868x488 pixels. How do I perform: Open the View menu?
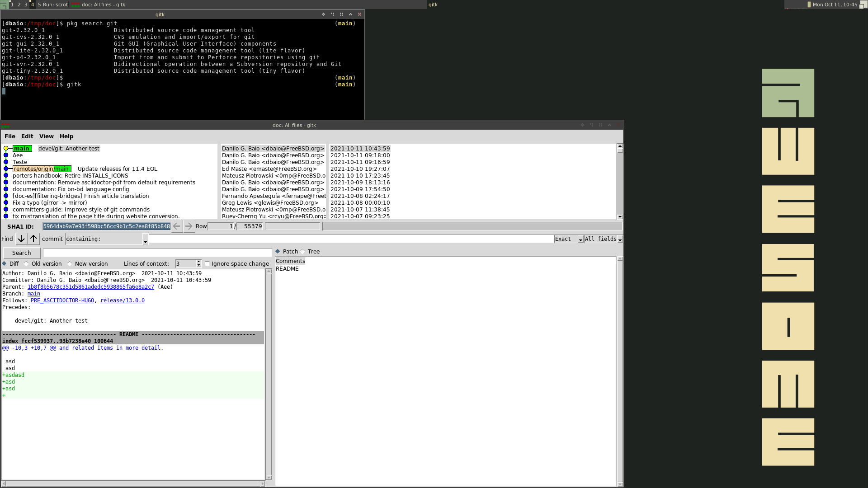(46, 136)
